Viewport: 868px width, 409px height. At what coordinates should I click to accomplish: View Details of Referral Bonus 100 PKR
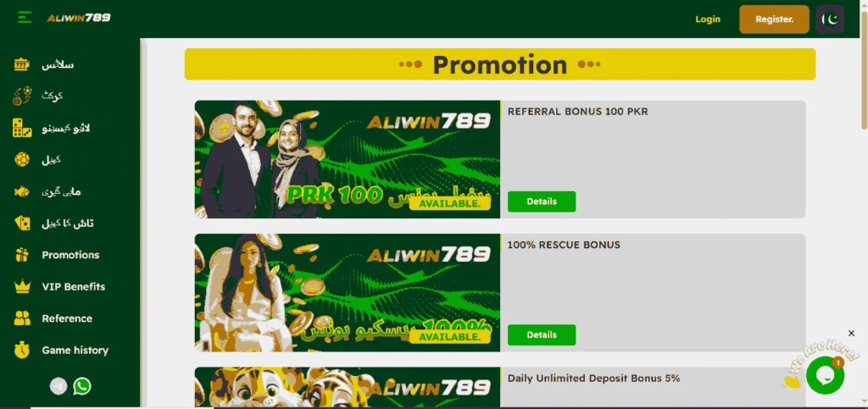542,202
